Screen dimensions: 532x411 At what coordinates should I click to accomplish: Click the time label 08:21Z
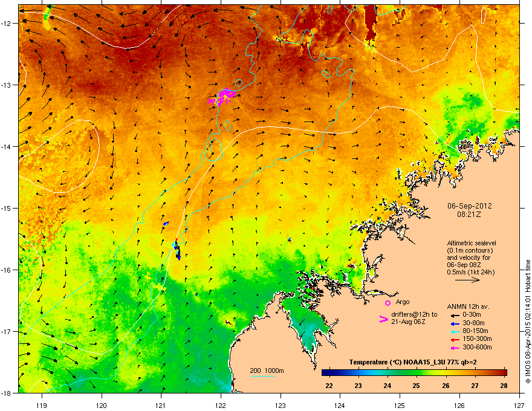[469, 215]
